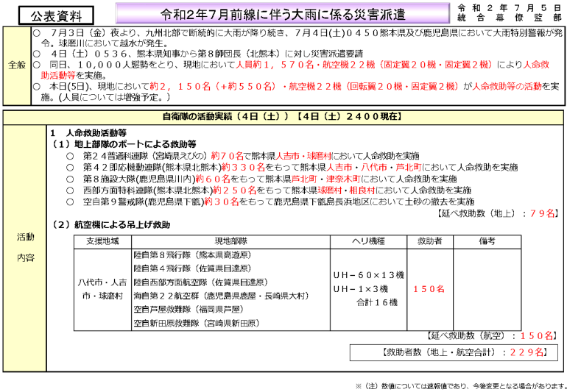The height and width of the screenshot is (392, 567).
Task: Click the table header 備考
Action: click(x=487, y=241)
